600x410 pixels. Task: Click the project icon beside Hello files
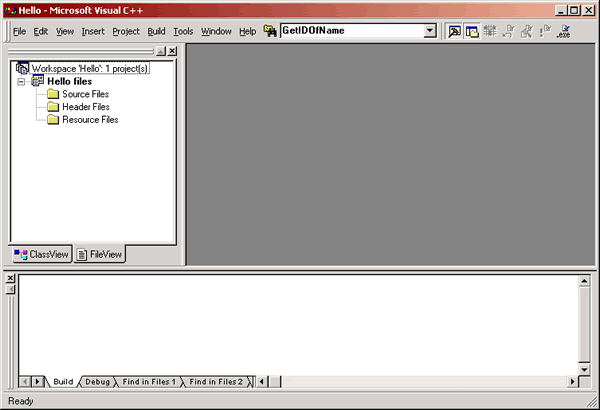[x=38, y=81]
